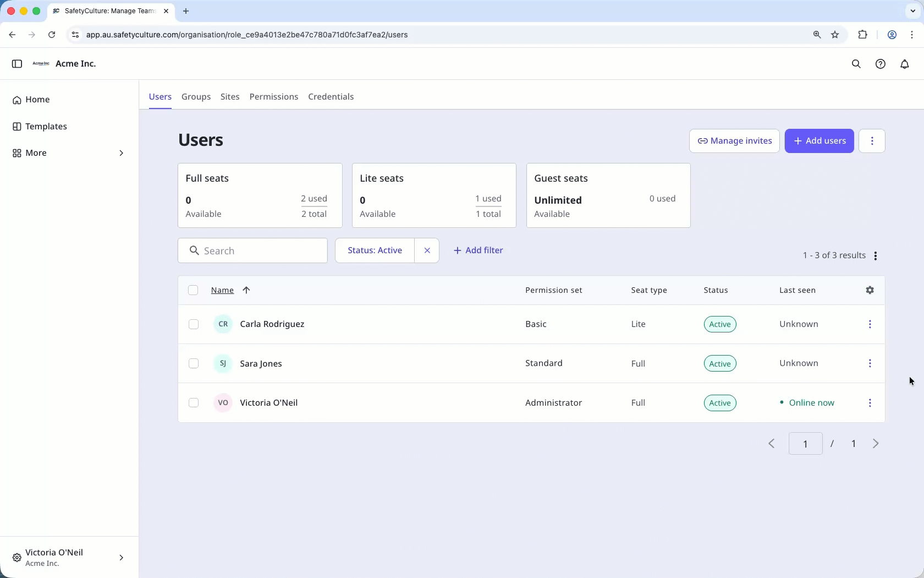Click the Lite seats card
Viewport: 924px width, 578px height.
[434, 195]
